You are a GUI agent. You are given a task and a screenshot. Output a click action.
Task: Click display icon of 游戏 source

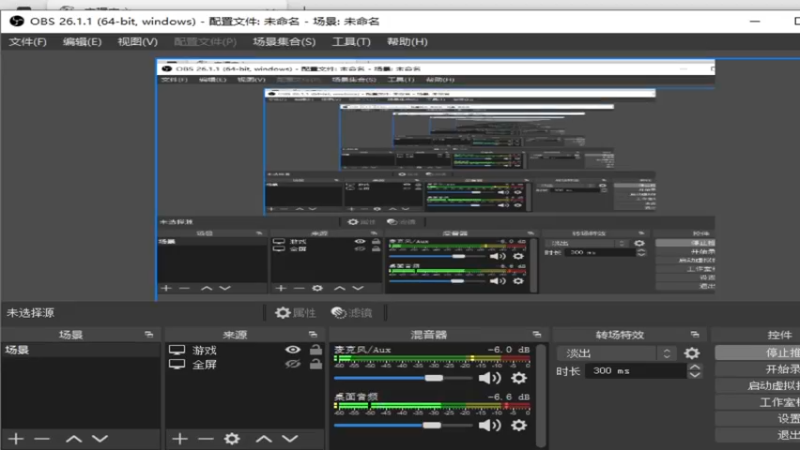[177, 350]
